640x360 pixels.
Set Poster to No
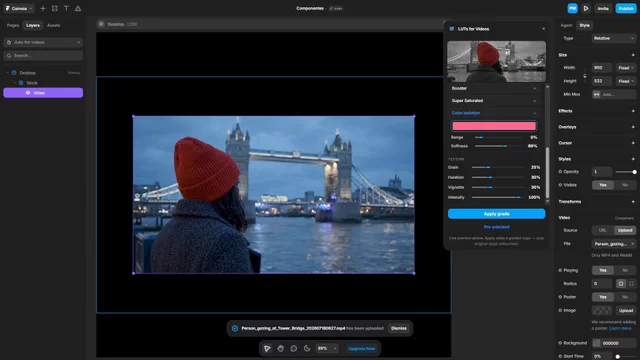[x=624, y=297]
